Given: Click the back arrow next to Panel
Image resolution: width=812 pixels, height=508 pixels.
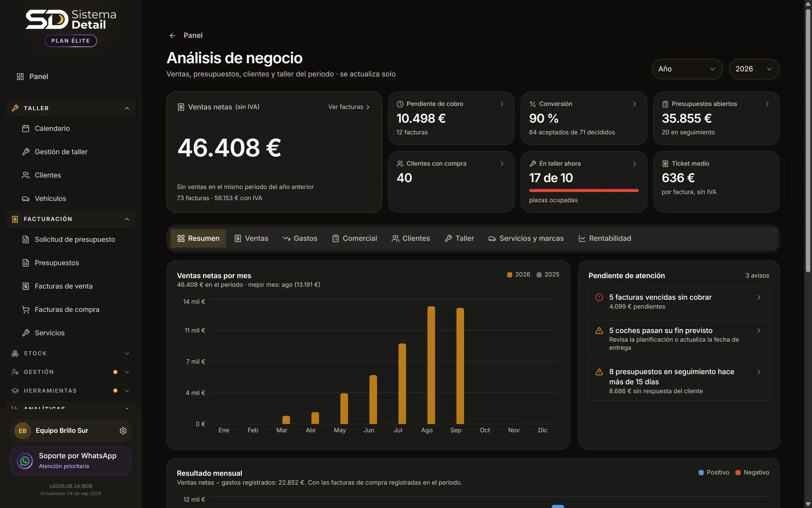Looking at the screenshot, I should [x=173, y=36].
